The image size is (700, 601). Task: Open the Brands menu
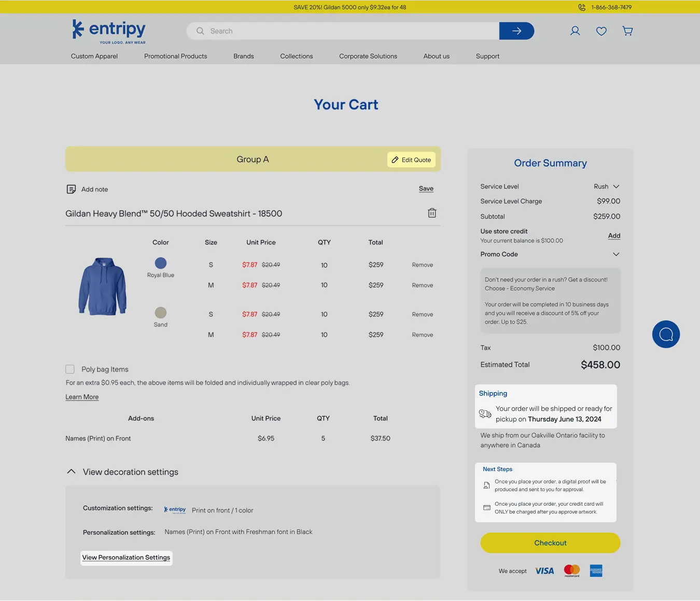pos(244,56)
